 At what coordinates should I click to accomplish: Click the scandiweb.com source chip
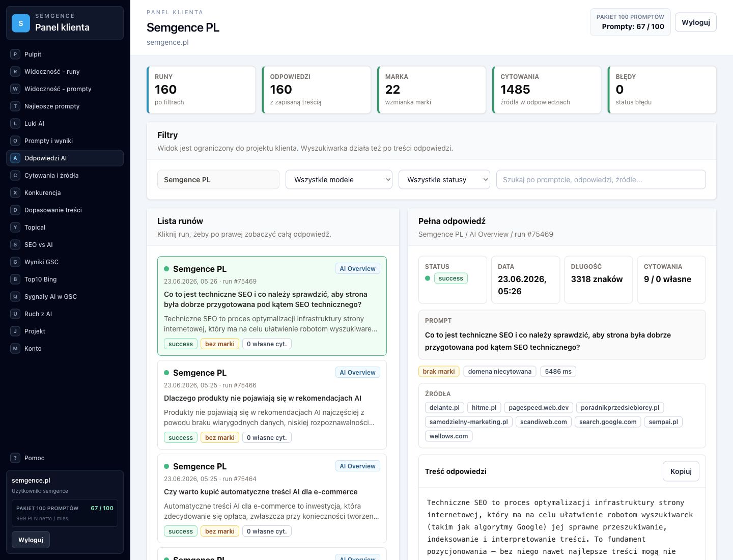[x=544, y=422]
